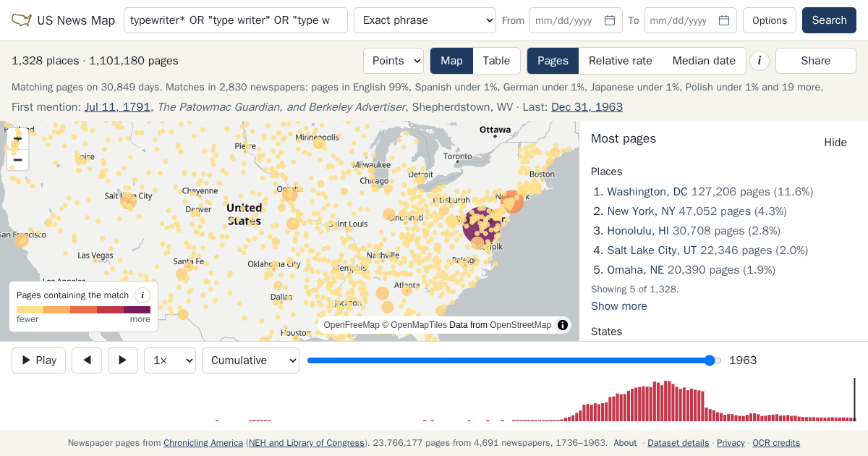Show Pages metric
The height and width of the screenshot is (456, 868).
pos(553,61)
